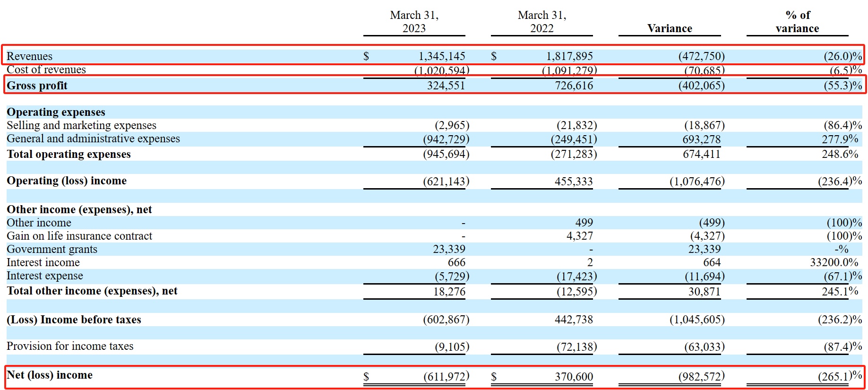The height and width of the screenshot is (390, 868).
Task: Click the % of variance column header
Action: coord(797,22)
